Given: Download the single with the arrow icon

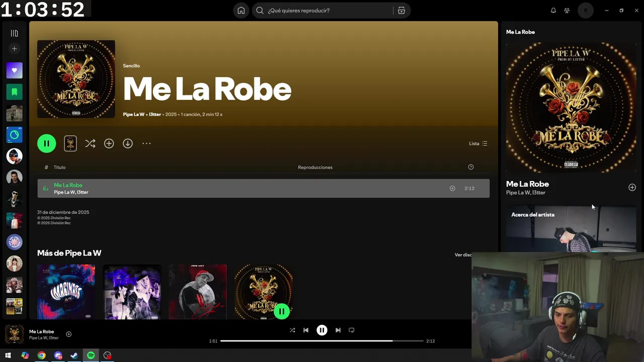Looking at the screenshot, I should [x=128, y=143].
